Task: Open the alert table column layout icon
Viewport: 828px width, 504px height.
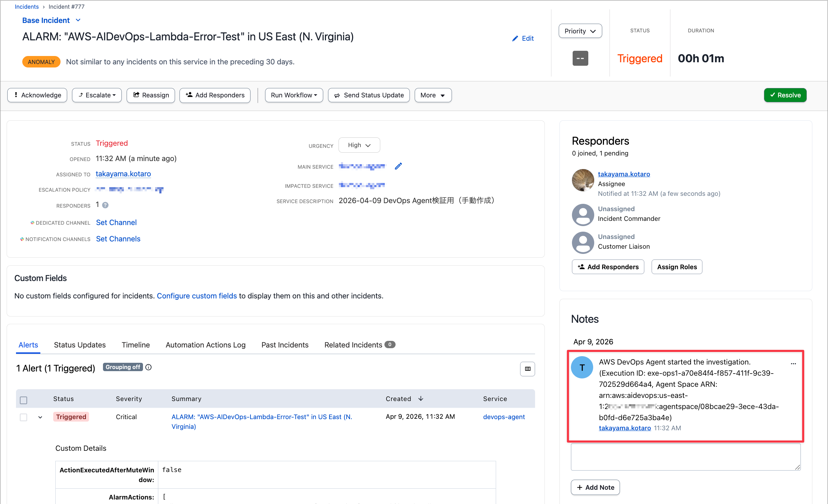Action: click(527, 369)
